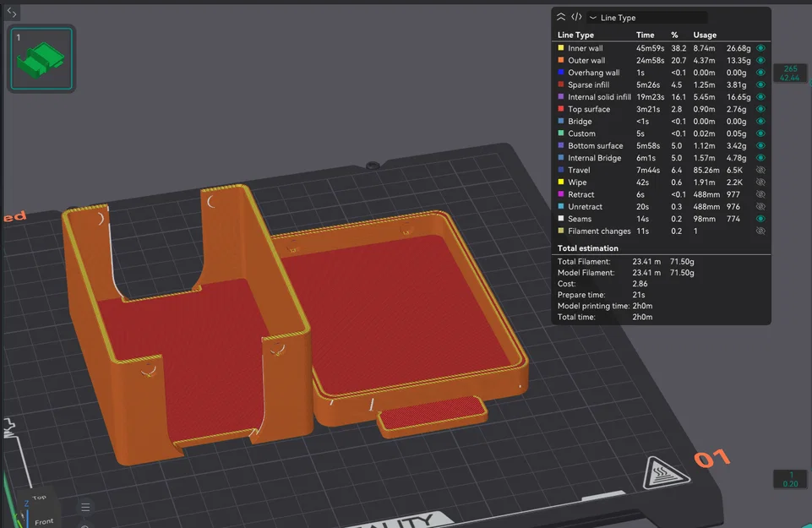Click the Line Type column header
The width and height of the screenshot is (812, 528).
575,35
